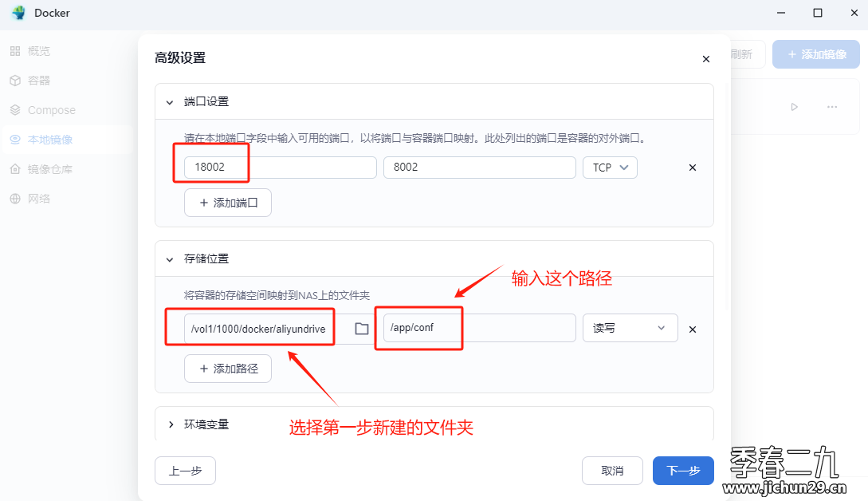Cancel with the 取消 button
This screenshot has height=501, width=868.
(612, 471)
